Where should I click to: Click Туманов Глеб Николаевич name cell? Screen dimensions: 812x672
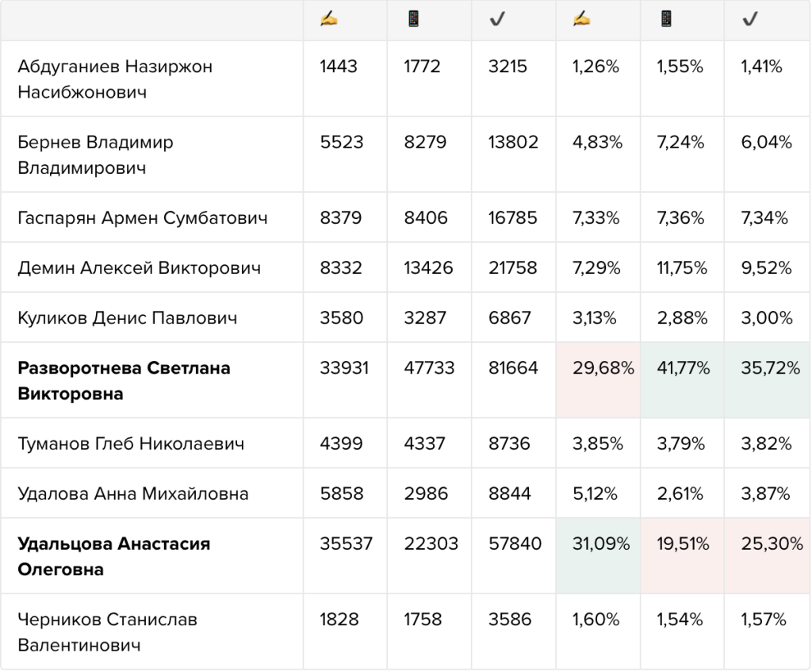click(x=151, y=443)
